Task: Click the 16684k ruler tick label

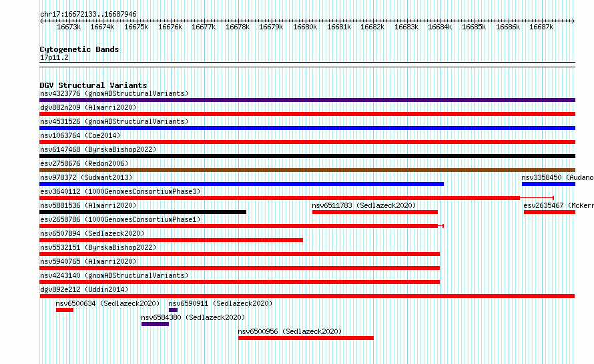Action: 440,27
